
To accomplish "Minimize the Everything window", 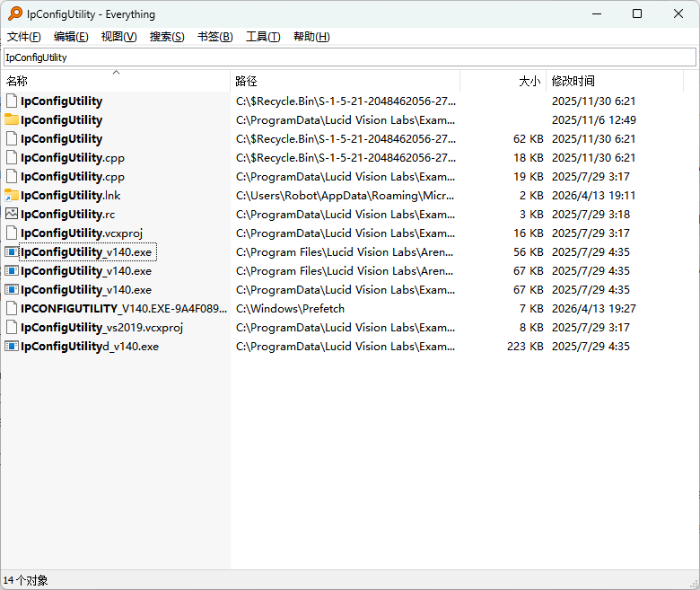I will coord(597,13).
